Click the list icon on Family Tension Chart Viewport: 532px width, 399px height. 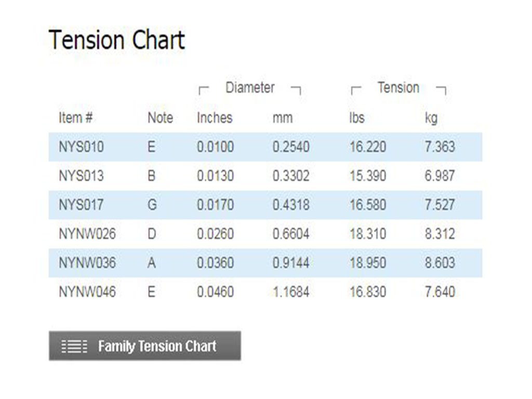click(x=74, y=347)
